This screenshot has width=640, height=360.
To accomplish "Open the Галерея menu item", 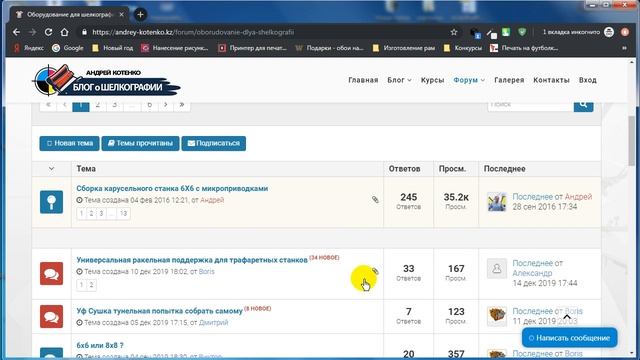I will 509,80.
